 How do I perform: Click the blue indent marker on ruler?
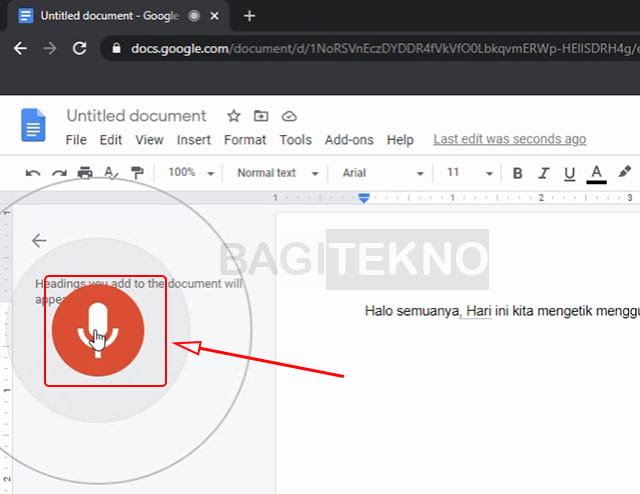[x=364, y=198]
